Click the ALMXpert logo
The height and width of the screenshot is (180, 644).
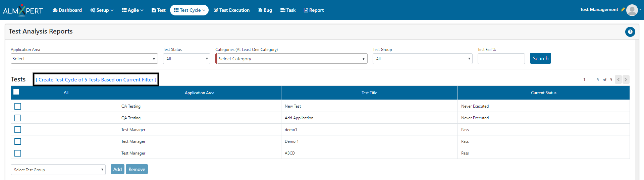pos(23,10)
